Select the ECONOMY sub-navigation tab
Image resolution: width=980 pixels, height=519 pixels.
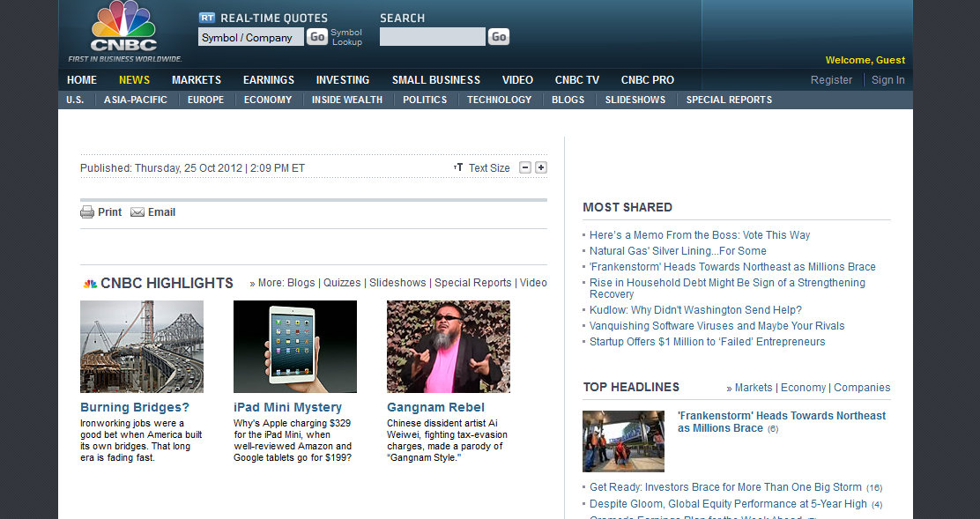268,100
